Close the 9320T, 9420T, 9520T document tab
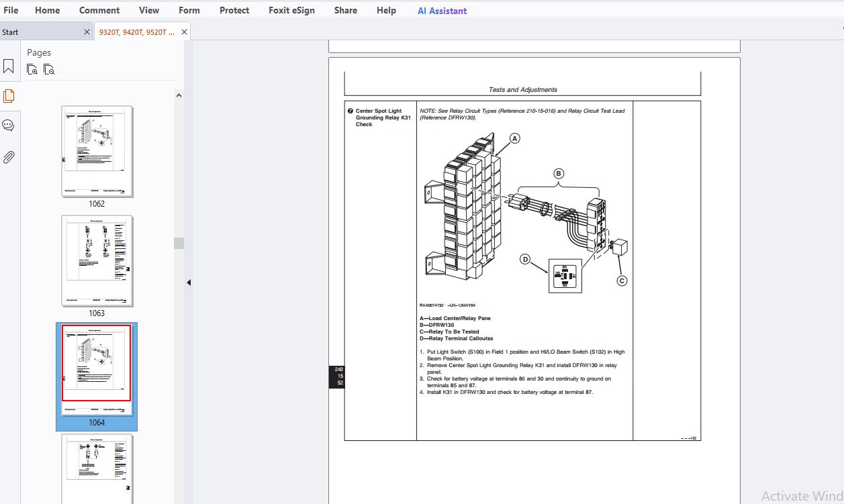 tap(185, 32)
